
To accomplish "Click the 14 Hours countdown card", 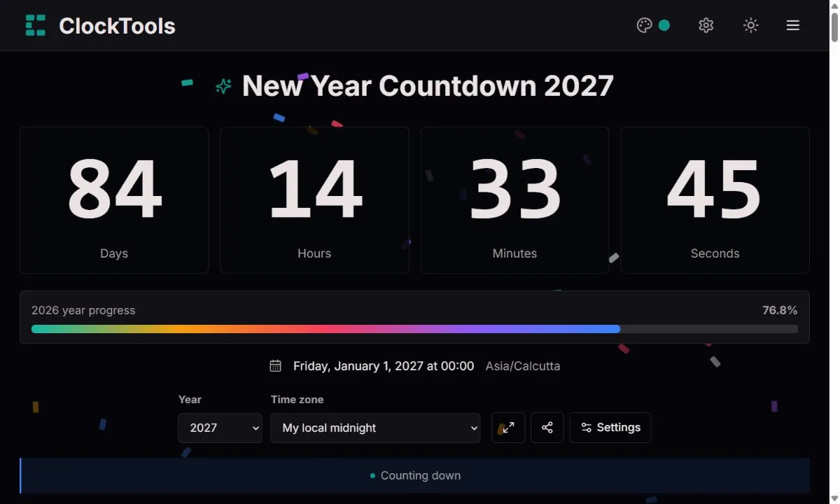I will point(314,200).
